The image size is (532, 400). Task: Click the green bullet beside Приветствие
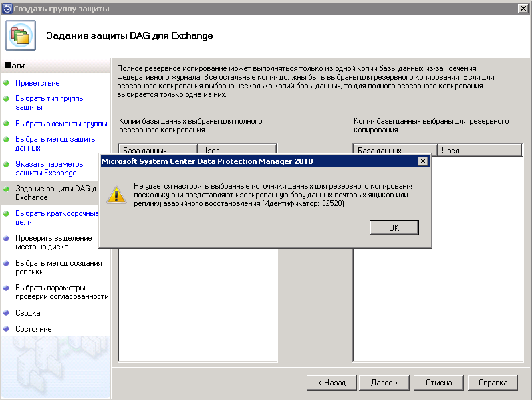click(x=6, y=82)
